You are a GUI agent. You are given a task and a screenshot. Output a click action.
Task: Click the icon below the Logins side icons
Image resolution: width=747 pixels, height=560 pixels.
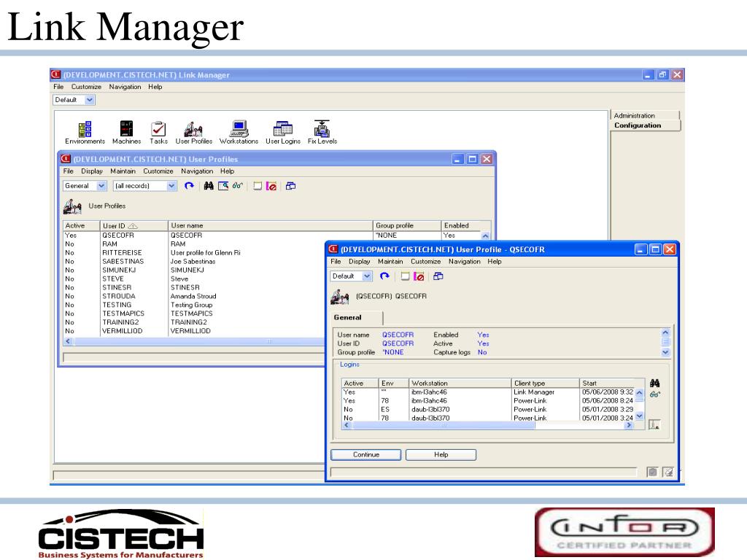(x=654, y=424)
